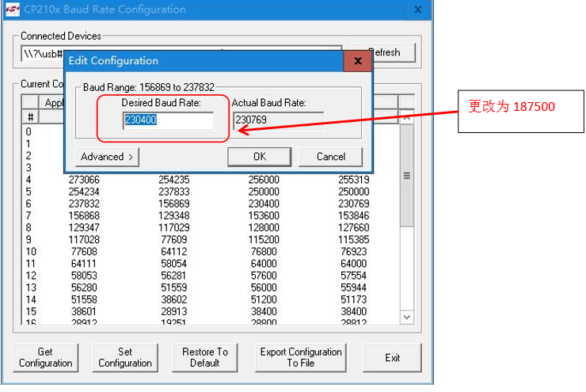Click the 115385 cell in row 9
586x392 pixels.
[354, 239]
